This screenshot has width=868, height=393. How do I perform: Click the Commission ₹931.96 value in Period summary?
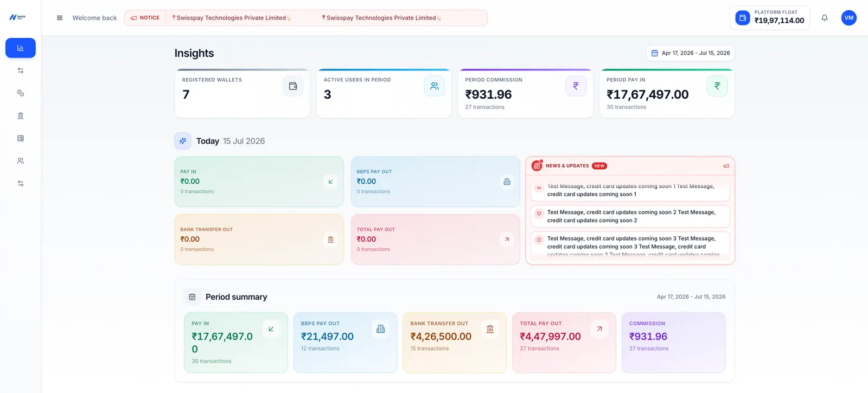click(x=648, y=337)
